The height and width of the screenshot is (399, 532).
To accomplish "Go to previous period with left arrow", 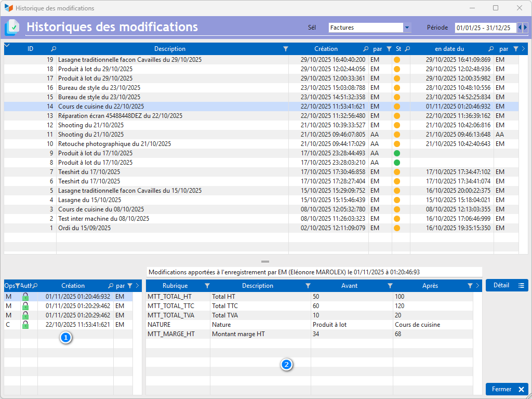I will [520, 28].
